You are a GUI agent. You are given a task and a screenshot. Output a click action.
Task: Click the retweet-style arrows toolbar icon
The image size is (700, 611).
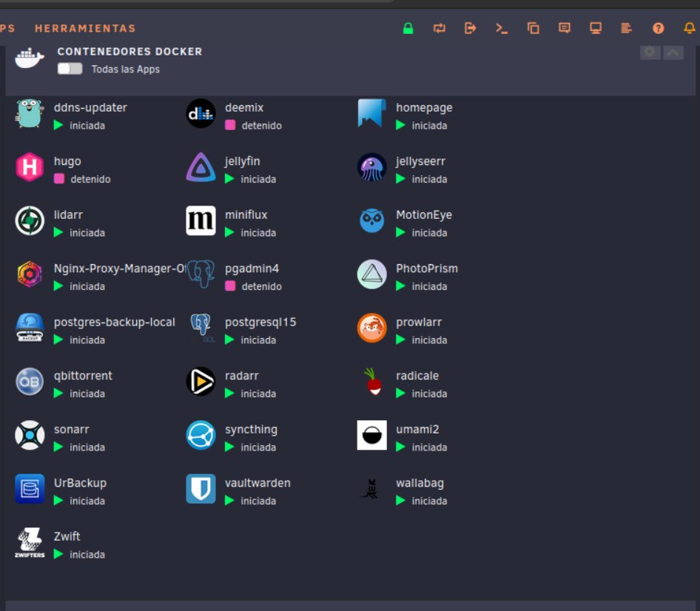click(x=440, y=28)
